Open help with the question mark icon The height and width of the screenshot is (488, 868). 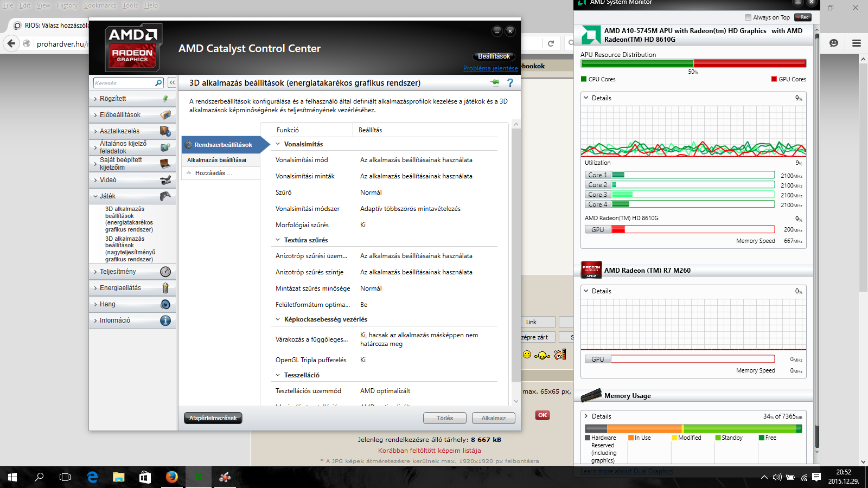pos(510,82)
